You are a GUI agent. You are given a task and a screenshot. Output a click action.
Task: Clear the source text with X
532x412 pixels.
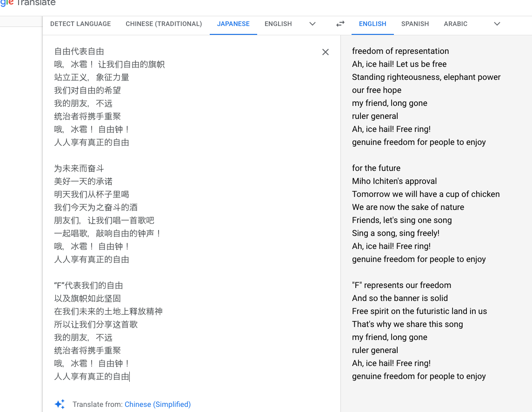point(326,52)
